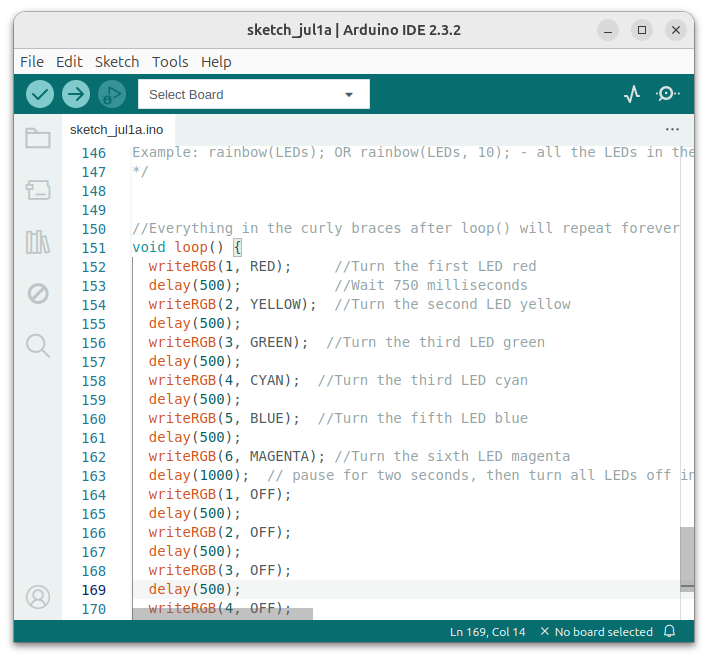
Task: Click the X beside No board selected
Action: pos(545,631)
